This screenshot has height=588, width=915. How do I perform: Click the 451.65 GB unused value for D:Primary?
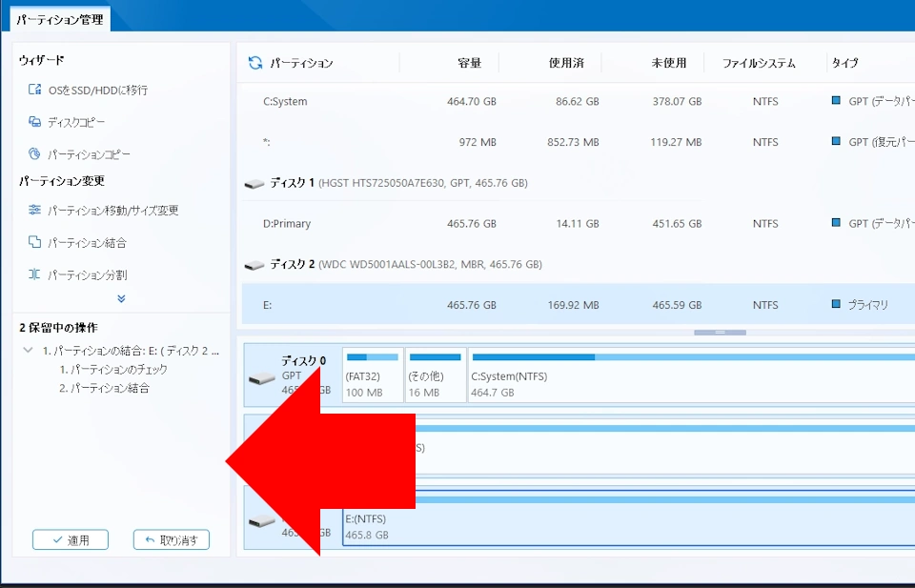click(x=677, y=223)
